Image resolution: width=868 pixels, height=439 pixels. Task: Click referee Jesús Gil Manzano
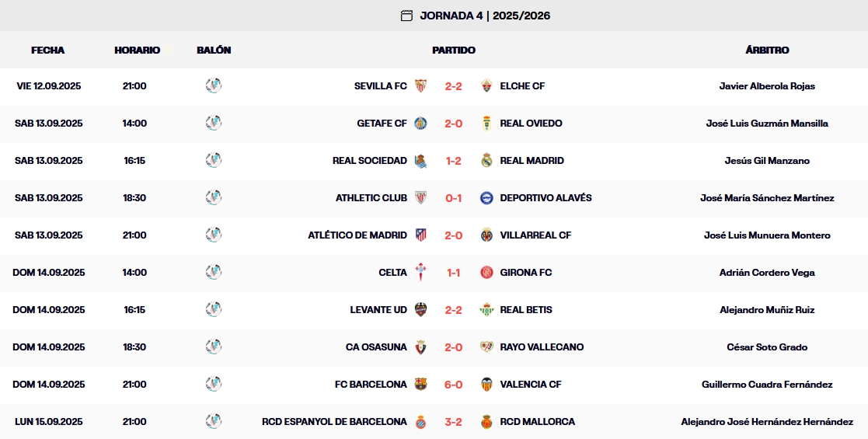[x=767, y=161]
